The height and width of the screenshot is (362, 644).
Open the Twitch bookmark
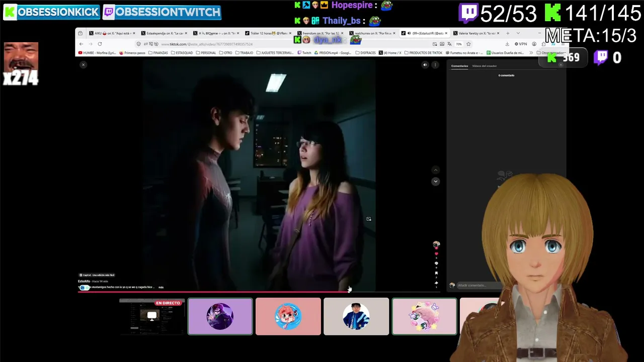[x=305, y=53]
